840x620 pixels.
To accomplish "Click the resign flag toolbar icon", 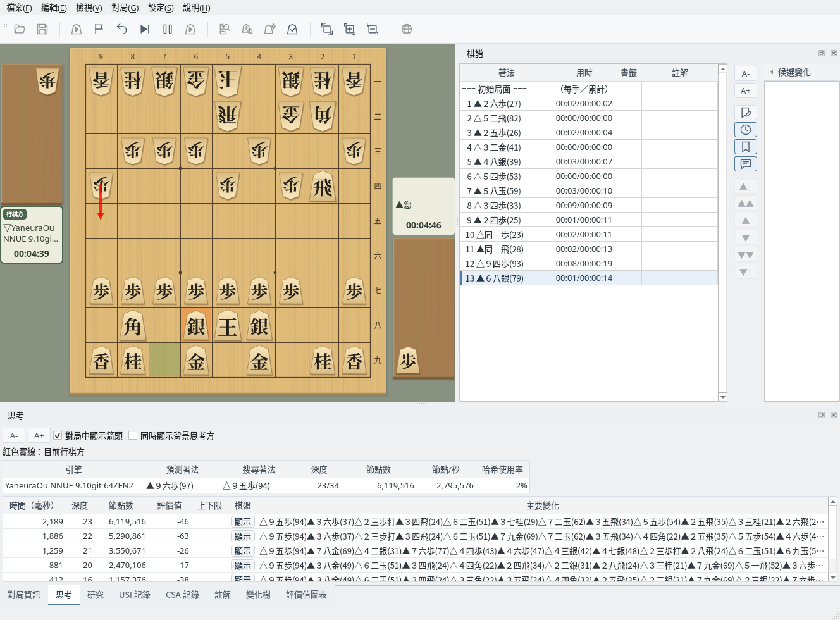I will (99, 29).
